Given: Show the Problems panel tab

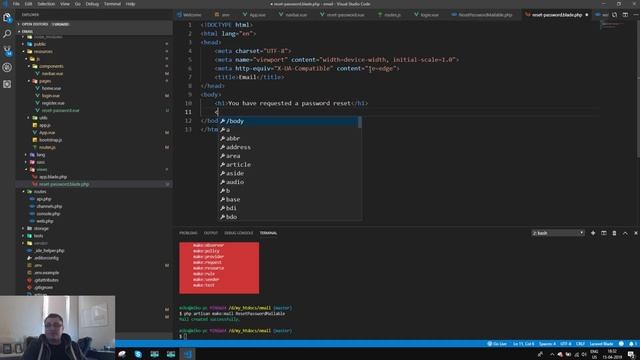Looking at the screenshot, I should click(188, 233).
